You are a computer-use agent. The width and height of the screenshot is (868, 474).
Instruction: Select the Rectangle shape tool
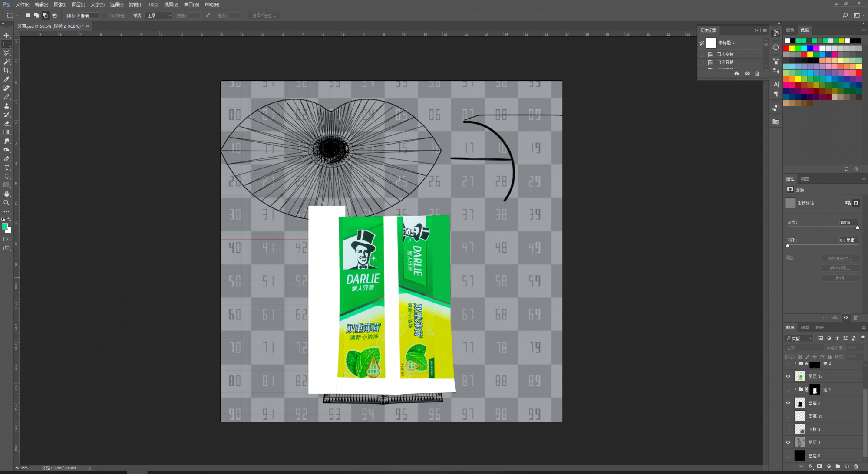pos(7,185)
